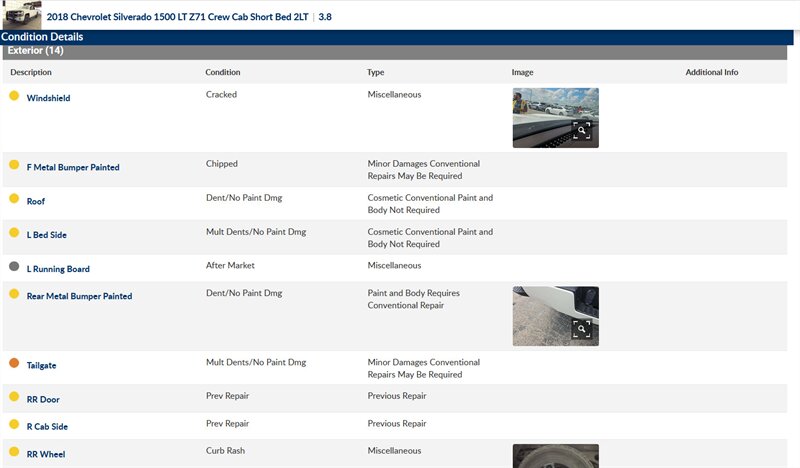Click yellow status dot beside L Bed Side
The width and height of the screenshot is (800, 468).
(14, 233)
